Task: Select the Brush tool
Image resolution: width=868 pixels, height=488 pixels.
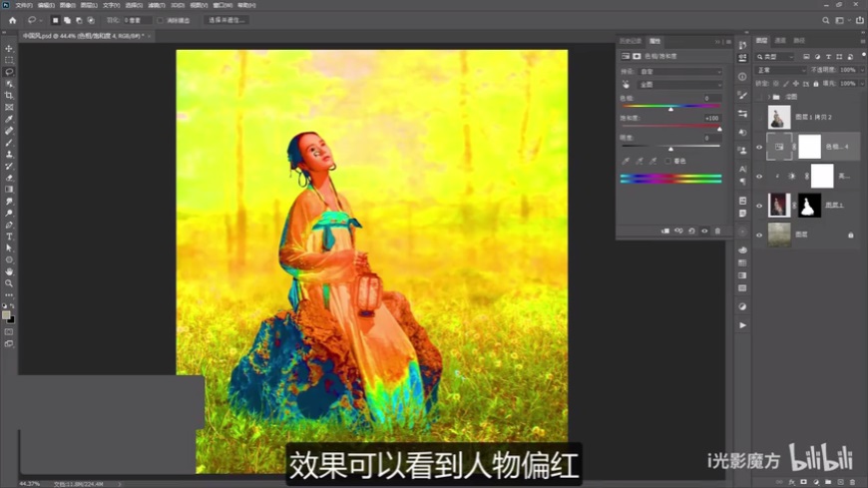Action: 9,143
